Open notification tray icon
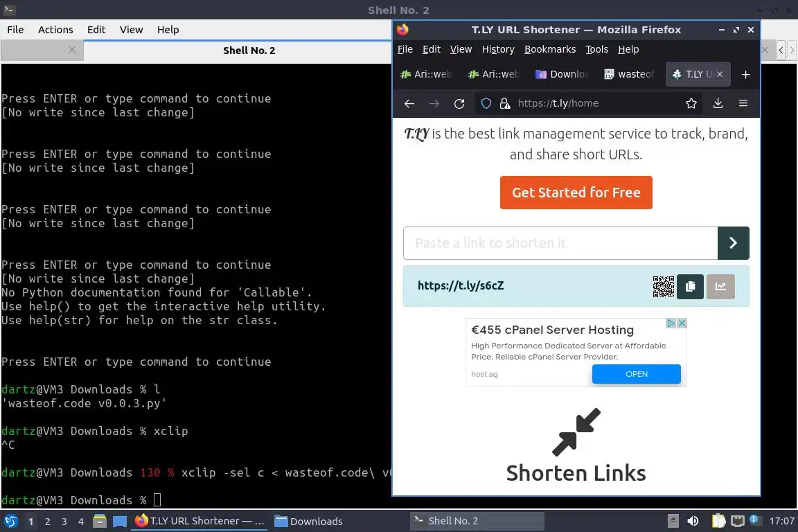The image size is (798, 532). (755, 520)
